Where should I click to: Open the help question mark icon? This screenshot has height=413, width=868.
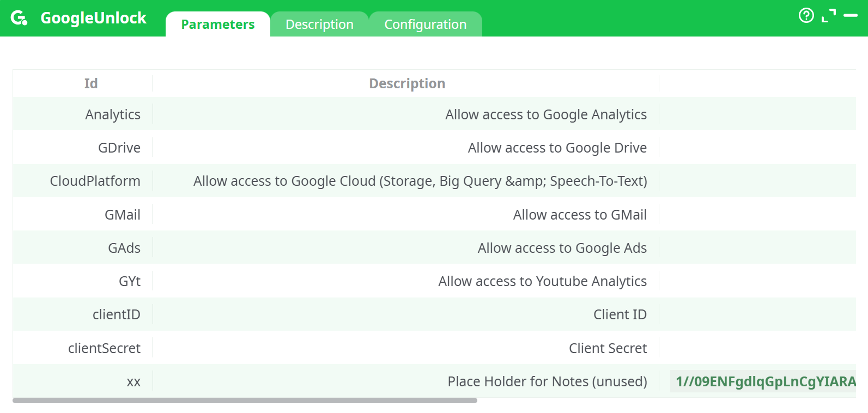coord(806,15)
